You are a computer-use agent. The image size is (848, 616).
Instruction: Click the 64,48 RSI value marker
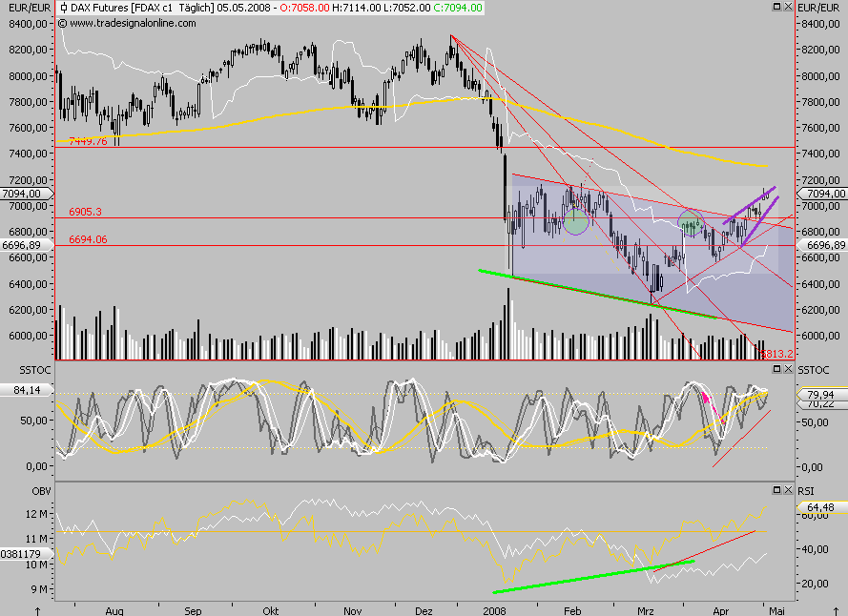pos(821,506)
